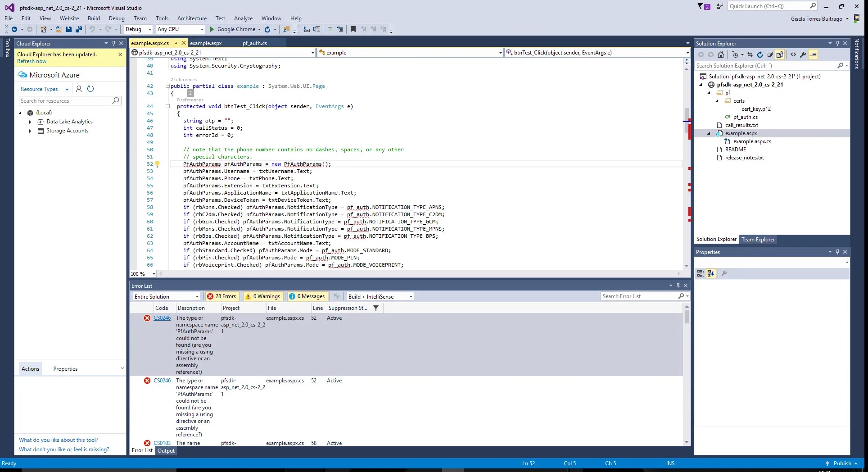Click the View Code icon in Solution Explorer

pos(793,54)
